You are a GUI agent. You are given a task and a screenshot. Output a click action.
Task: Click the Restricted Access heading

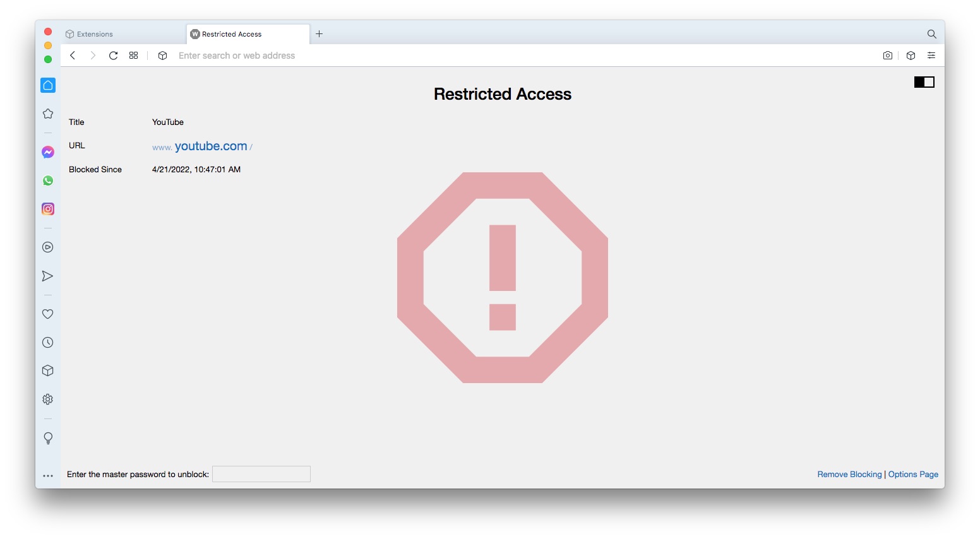coord(503,94)
